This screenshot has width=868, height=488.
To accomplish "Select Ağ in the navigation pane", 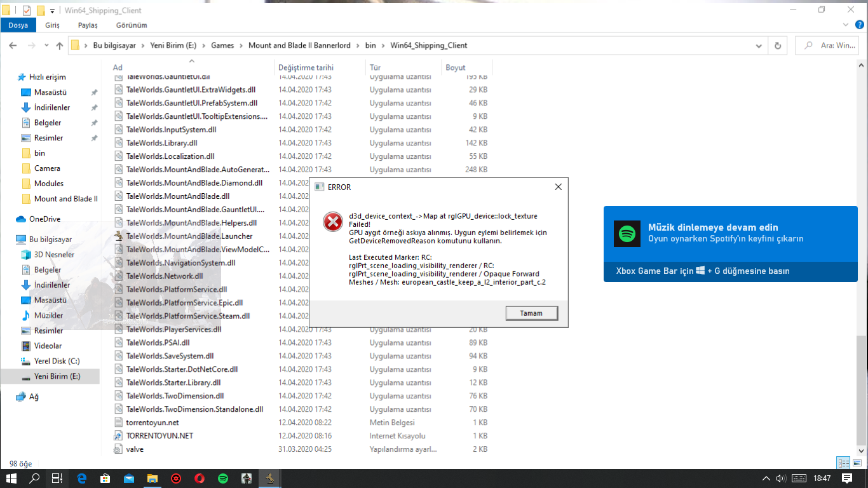I will pos(34,396).
